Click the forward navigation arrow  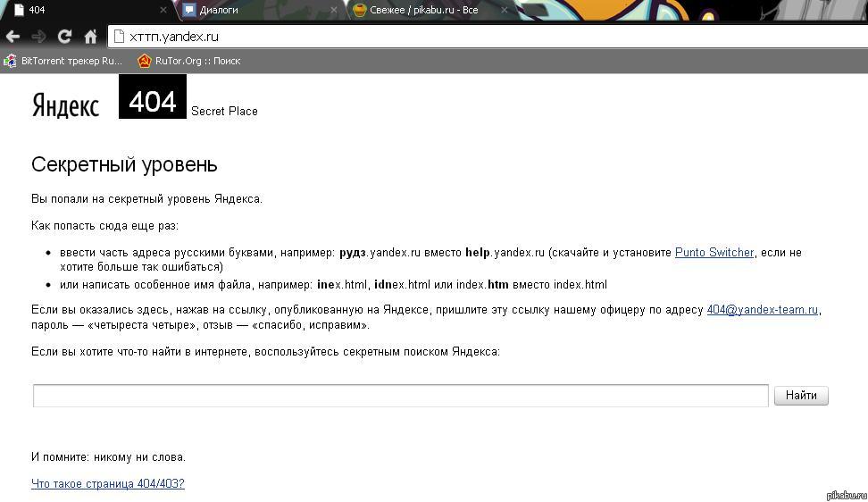[38, 37]
